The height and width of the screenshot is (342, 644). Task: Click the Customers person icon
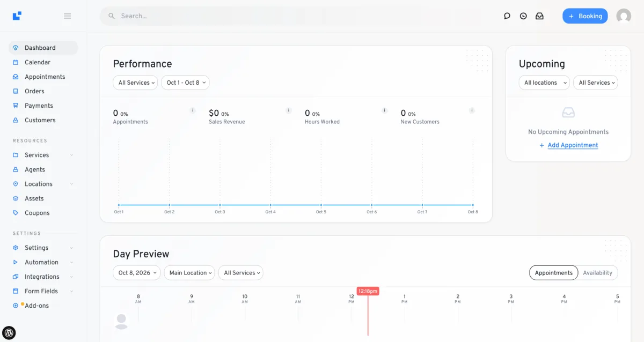coord(16,120)
